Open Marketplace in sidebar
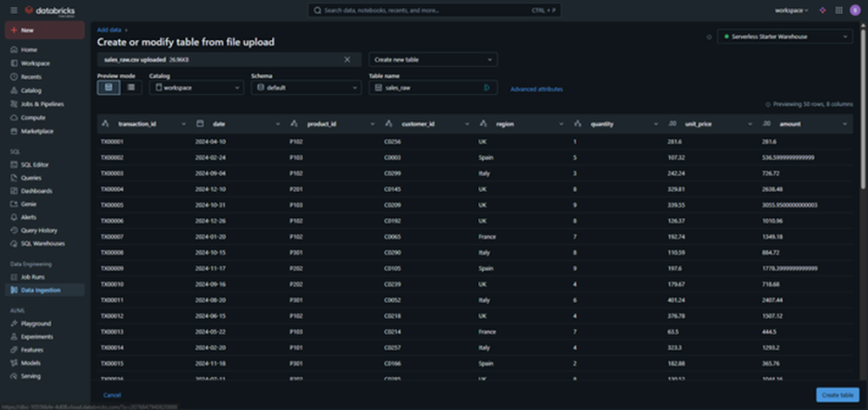868x410 pixels. [x=45, y=131]
